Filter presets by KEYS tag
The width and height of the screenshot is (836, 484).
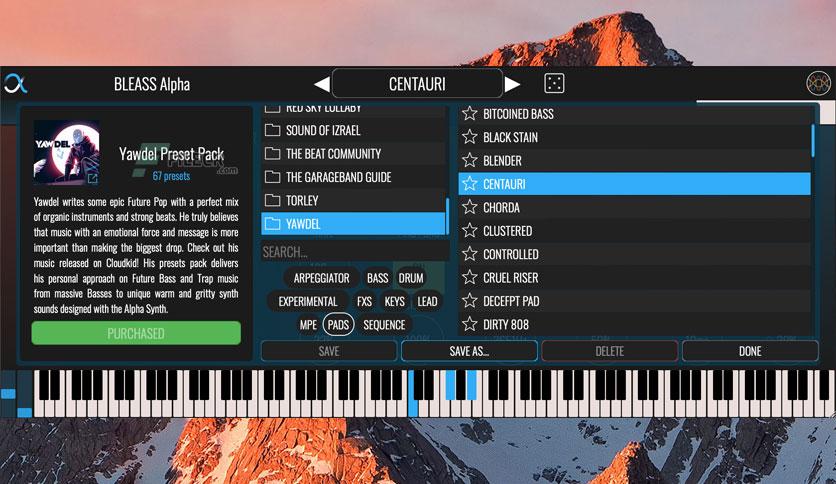[395, 302]
